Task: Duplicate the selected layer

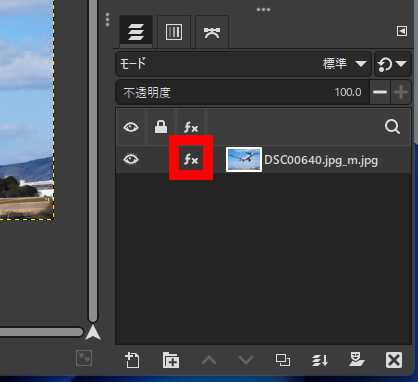Action: tap(283, 360)
